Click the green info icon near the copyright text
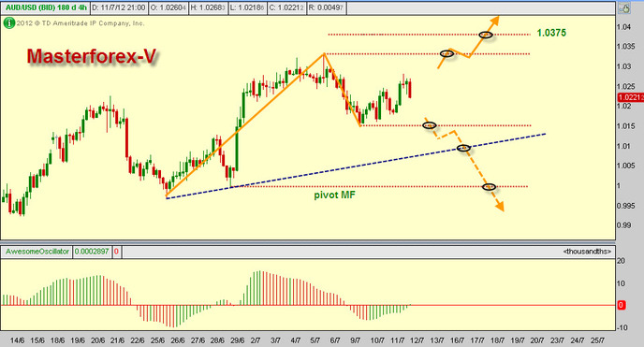 tap(9, 23)
